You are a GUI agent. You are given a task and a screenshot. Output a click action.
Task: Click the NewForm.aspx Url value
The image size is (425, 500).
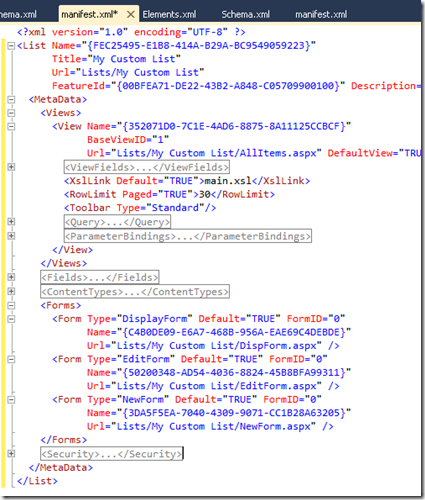pyautogui.click(x=213, y=427)
